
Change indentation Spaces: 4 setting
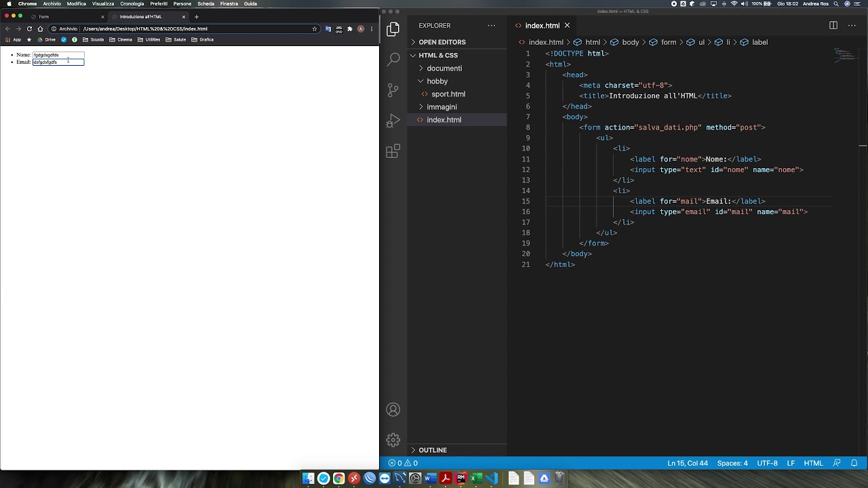(x=732, y=463)
